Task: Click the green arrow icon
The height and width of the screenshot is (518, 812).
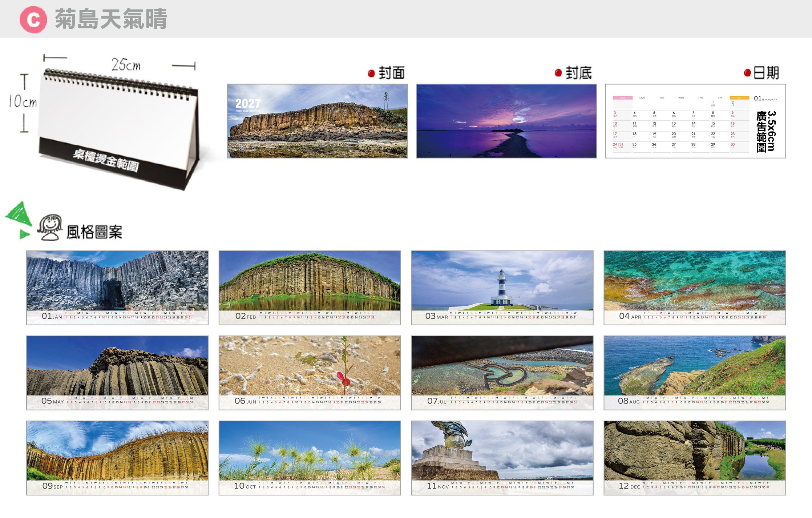Action: (x=19, y=221)
